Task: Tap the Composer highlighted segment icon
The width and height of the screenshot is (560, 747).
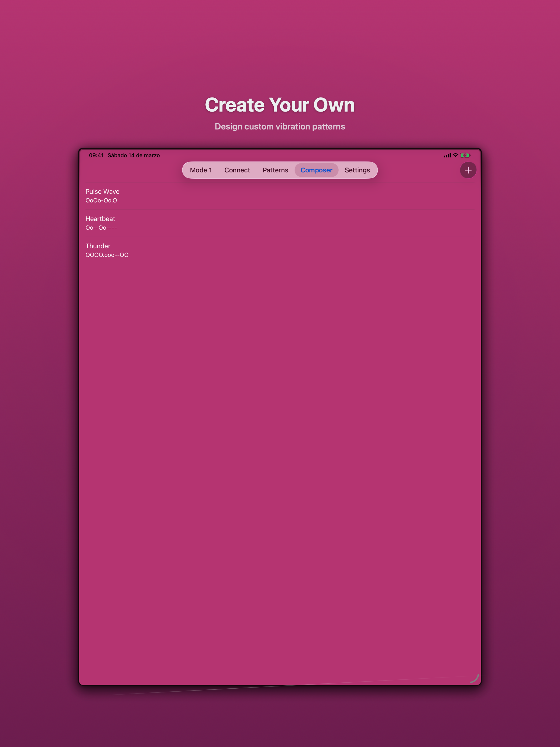Action: click(316, 170)
